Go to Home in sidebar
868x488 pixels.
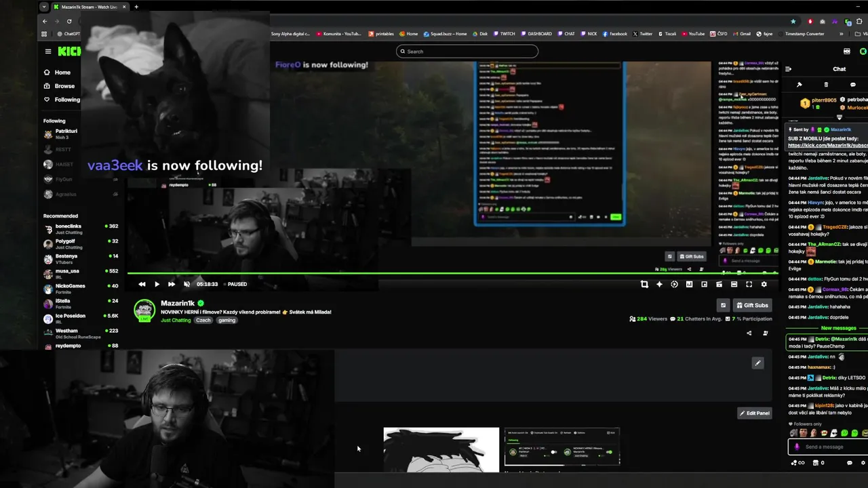coord(57,73)
